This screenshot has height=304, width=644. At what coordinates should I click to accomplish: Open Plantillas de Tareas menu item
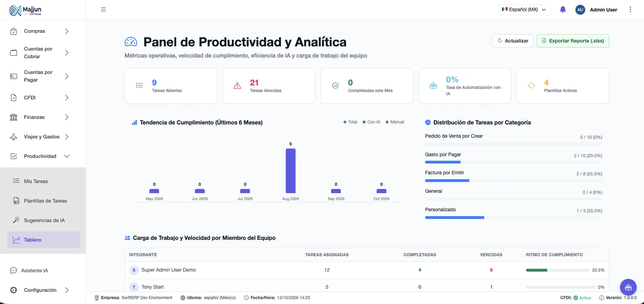(x=44, y=201)
